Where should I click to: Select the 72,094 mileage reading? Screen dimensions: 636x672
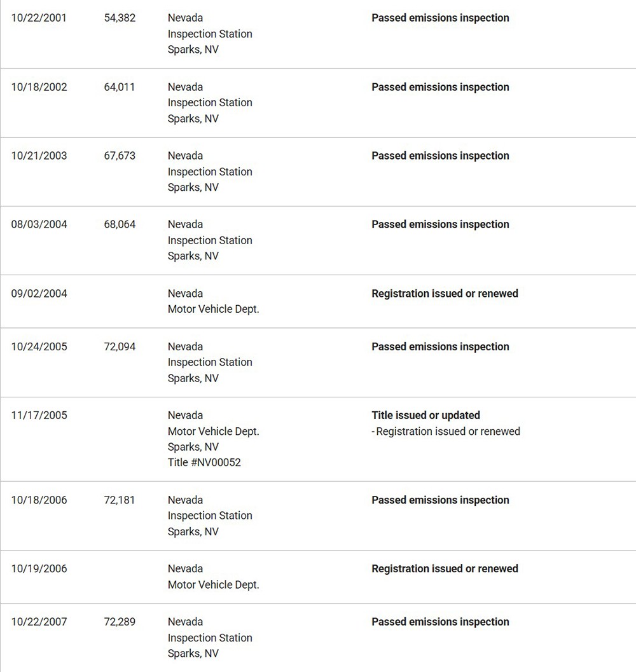(120, 346)
